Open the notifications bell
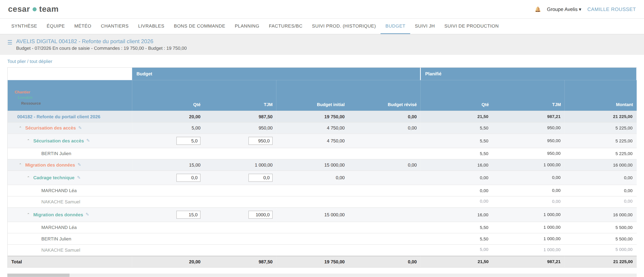The height and width of the screenshot is (277, 644). click(x=537, y=9)
